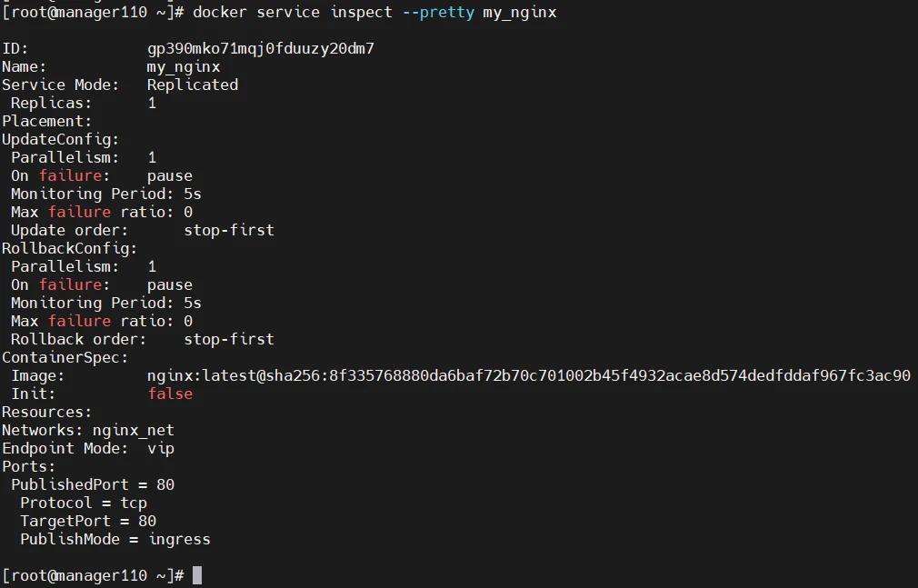
Task: Click stop-first value of Update order
Action: (229, 230)
